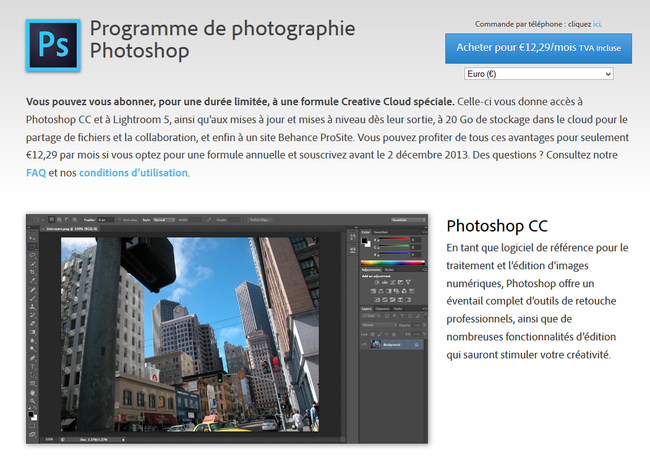Open the FAQ link
This screenshot has width=650, height=458.
(x=36, y=173)
